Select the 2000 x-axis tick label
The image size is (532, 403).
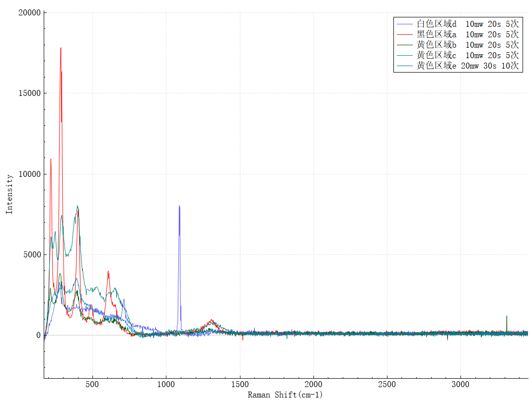point(313,385)
